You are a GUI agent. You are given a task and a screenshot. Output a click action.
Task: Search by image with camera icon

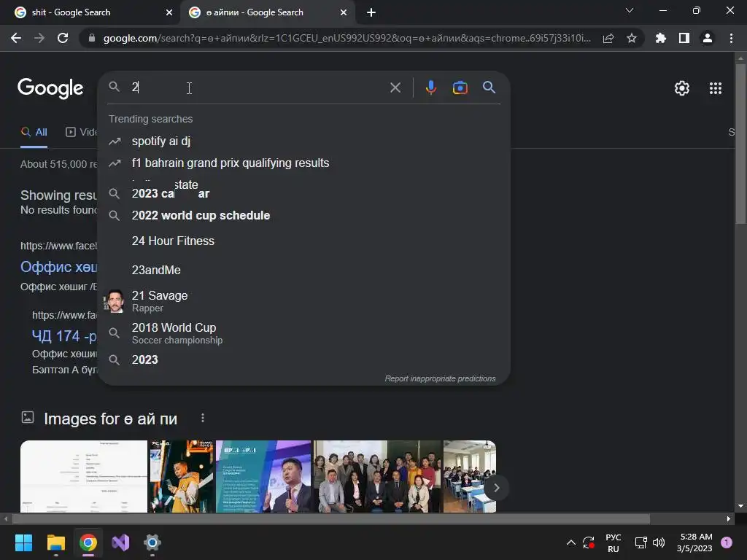(460, 87)
